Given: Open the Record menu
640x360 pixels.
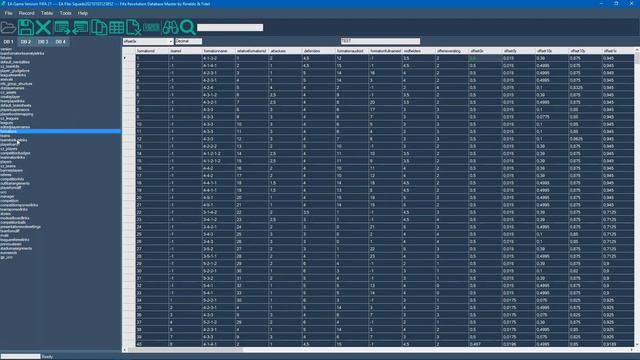Looking at the screenshot, I should (x=27, y=13).
